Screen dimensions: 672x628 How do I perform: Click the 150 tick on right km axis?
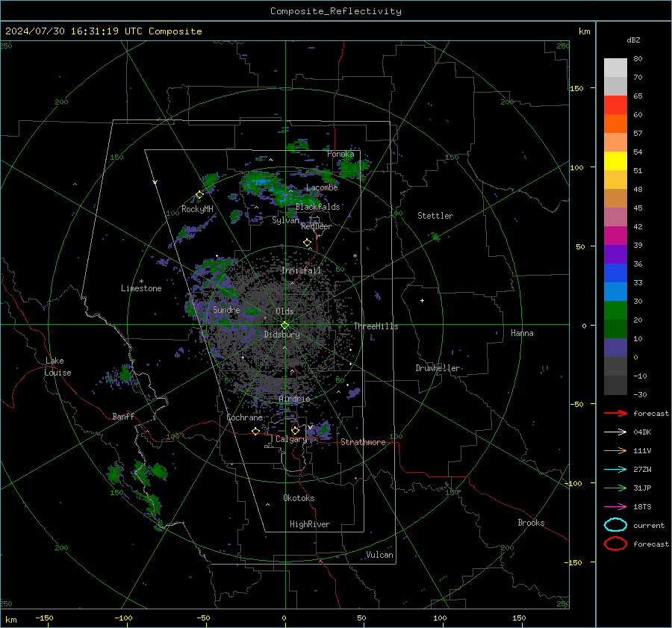576,88
